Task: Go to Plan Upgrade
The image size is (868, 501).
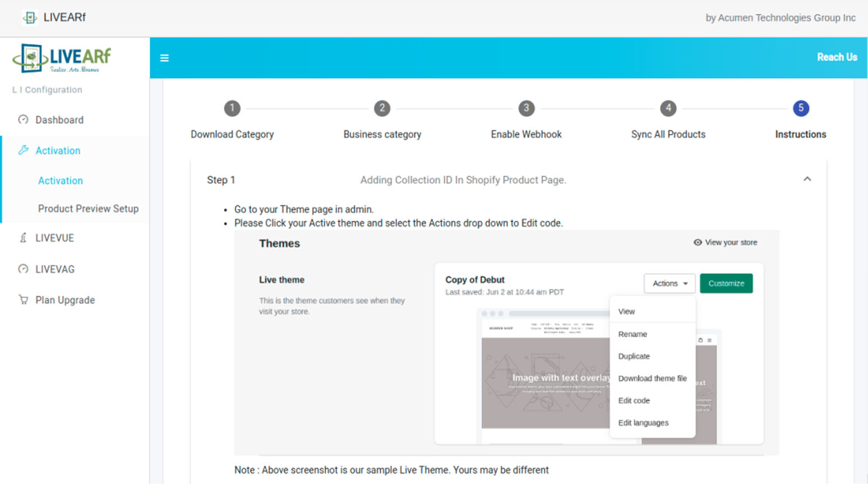Action: [x=65, y=300]
